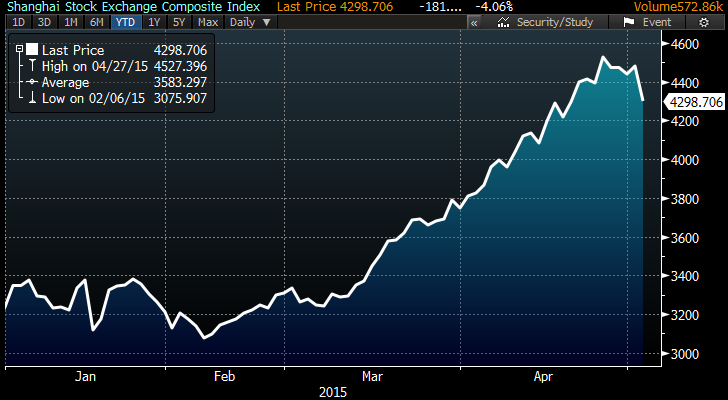This screenshot has width=728, height=400.
Task: Click the 4298.706 price tag on axis
Action: 694,102
